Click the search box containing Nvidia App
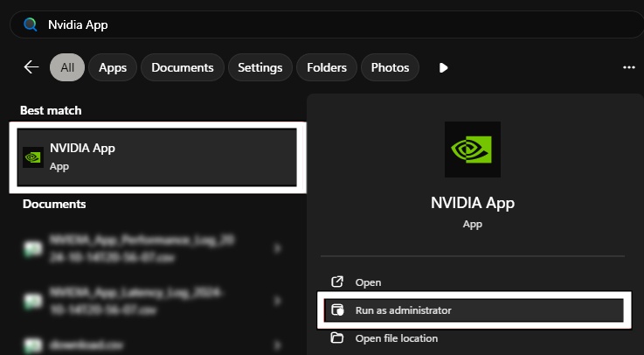Screen dimensions: 644x355 327,24
